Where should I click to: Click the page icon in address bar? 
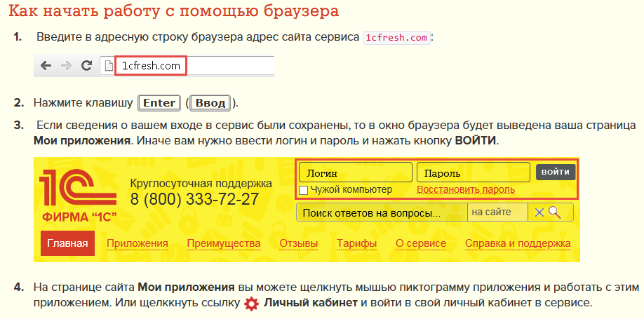click(109, 66)
